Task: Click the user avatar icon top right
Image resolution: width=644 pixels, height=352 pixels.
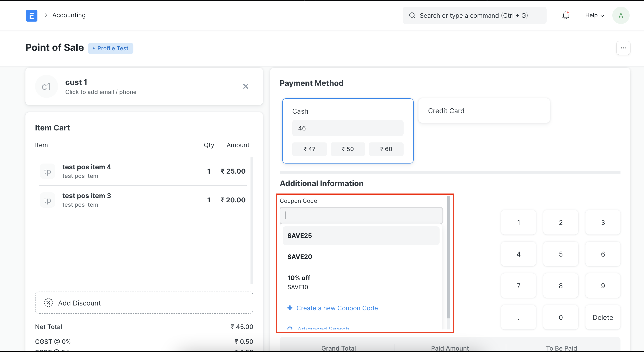Action: [x=621, y=15]
